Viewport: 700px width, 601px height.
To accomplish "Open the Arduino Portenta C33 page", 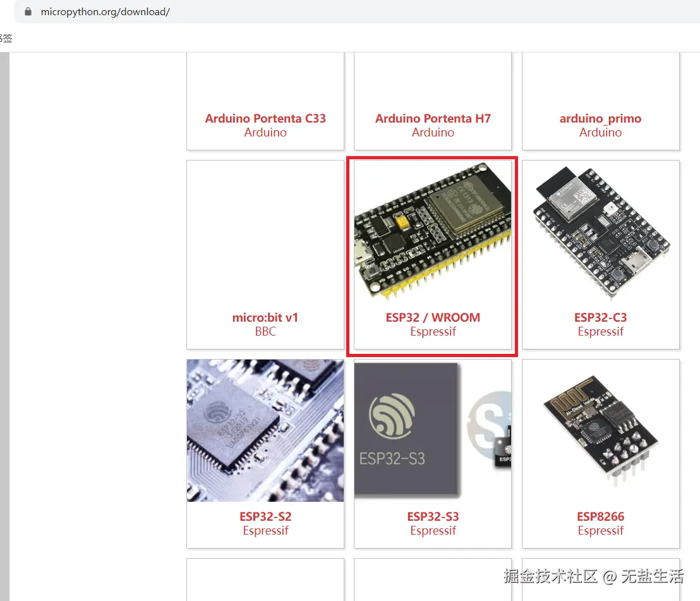I will pyautogui.click(x=265, y=118).
